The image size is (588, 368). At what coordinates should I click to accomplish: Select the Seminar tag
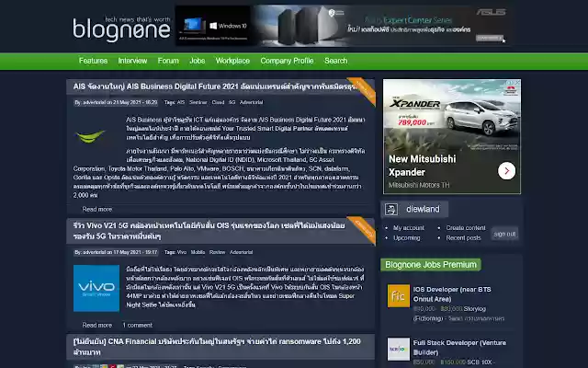pos(198,102)
